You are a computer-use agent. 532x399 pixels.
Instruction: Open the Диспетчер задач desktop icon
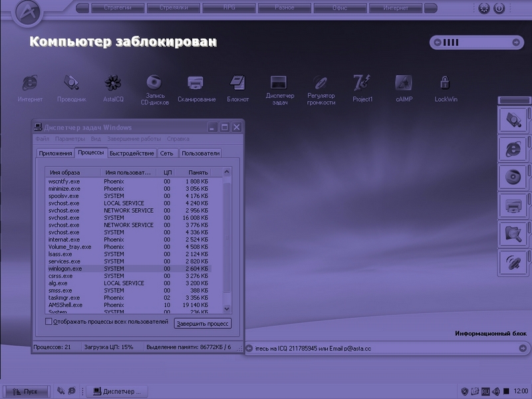point(279,90)
